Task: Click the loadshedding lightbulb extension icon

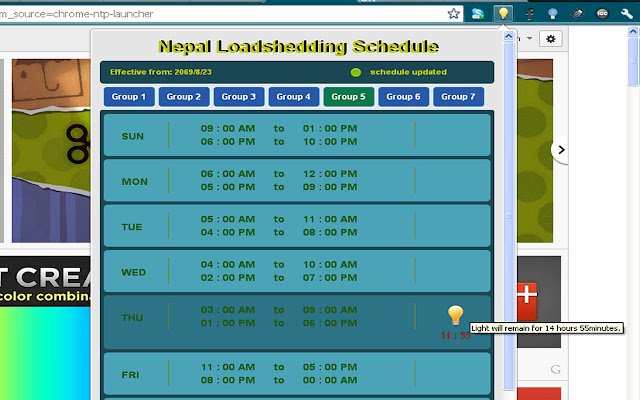Action: [x=503, y=14]
